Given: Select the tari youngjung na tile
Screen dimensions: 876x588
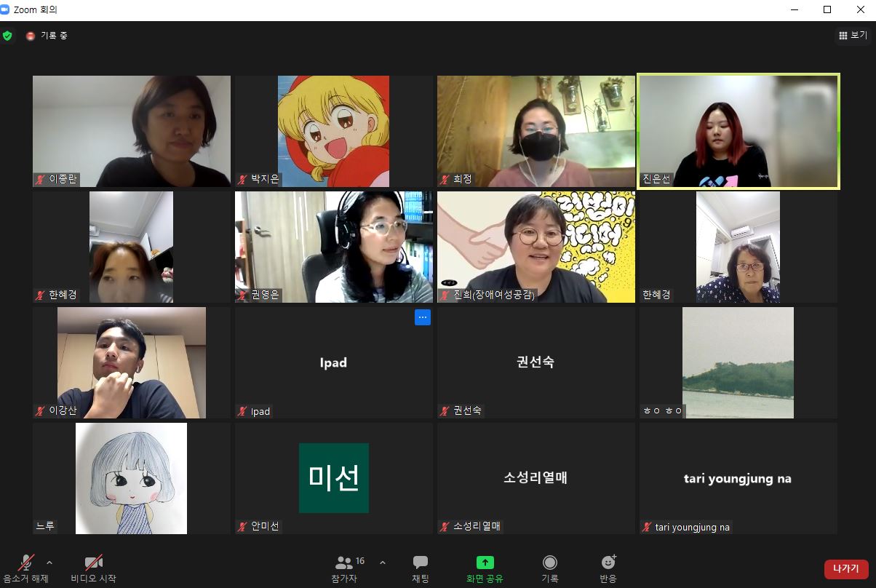Looking at the screenshot, I should [738, 478].
